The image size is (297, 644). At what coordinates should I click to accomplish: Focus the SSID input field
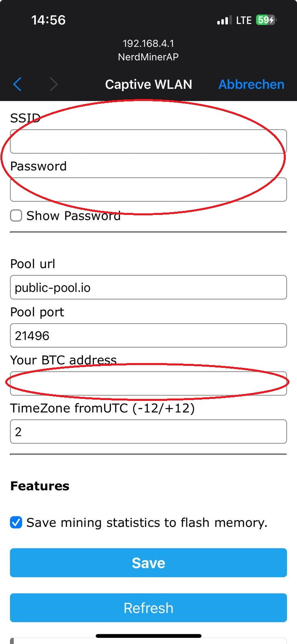click(x=148, y=142)
